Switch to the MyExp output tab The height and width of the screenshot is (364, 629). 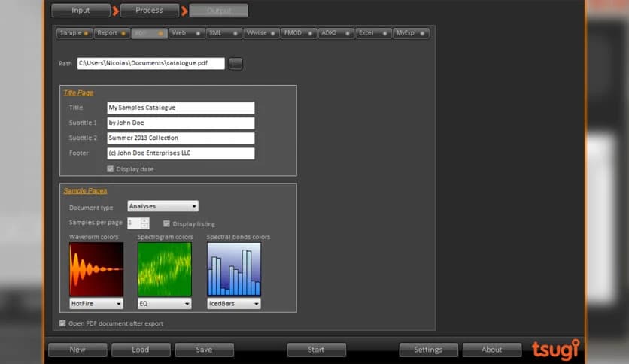coord(410,33)
